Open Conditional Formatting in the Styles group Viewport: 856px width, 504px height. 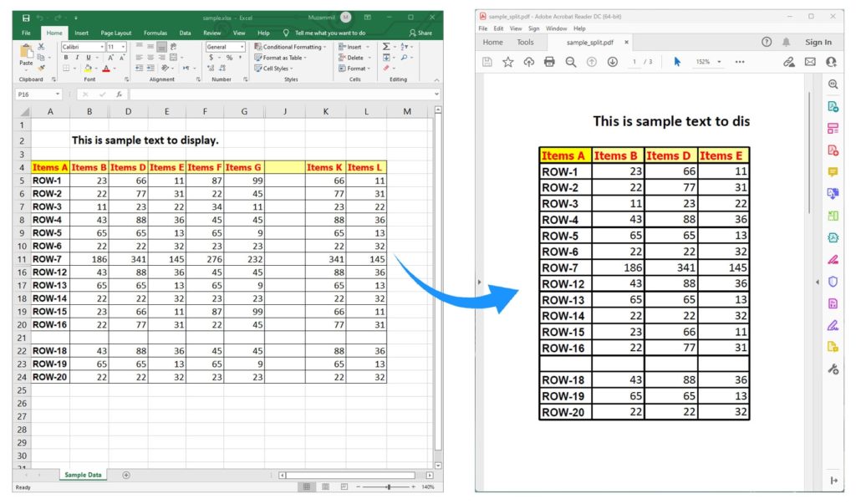[288, 47]
